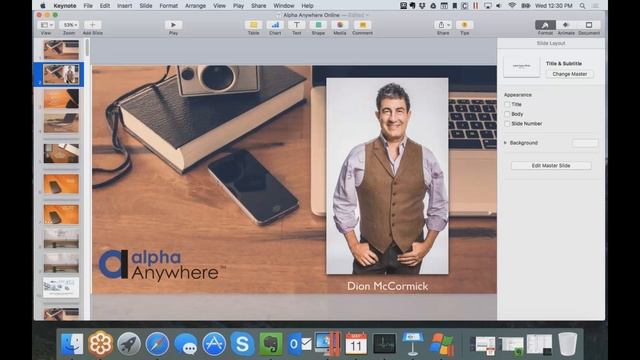Open the Format menu in menu bar
Viewport: 640px width, 360px height.
169,6
